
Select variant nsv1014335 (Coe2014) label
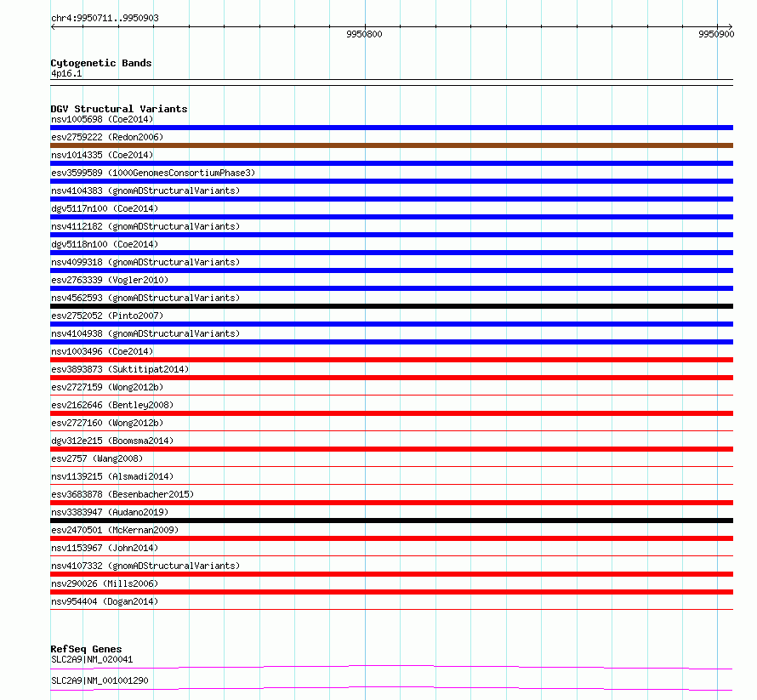coord(102,155)
